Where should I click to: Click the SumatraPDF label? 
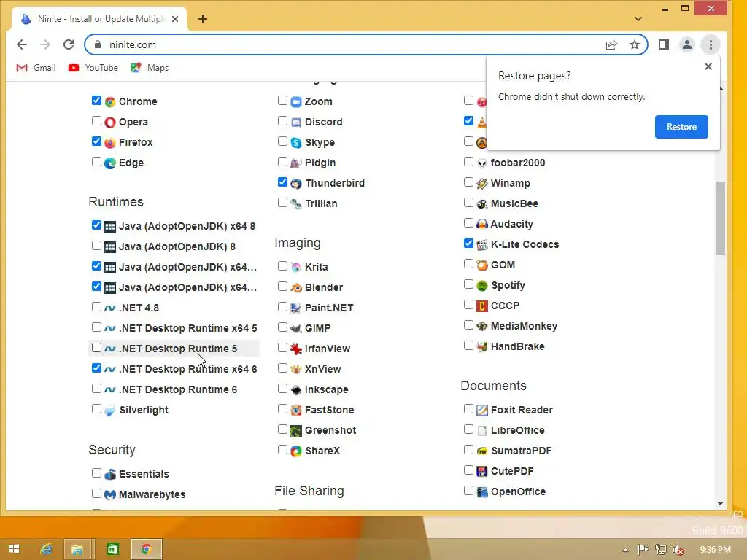521,451
